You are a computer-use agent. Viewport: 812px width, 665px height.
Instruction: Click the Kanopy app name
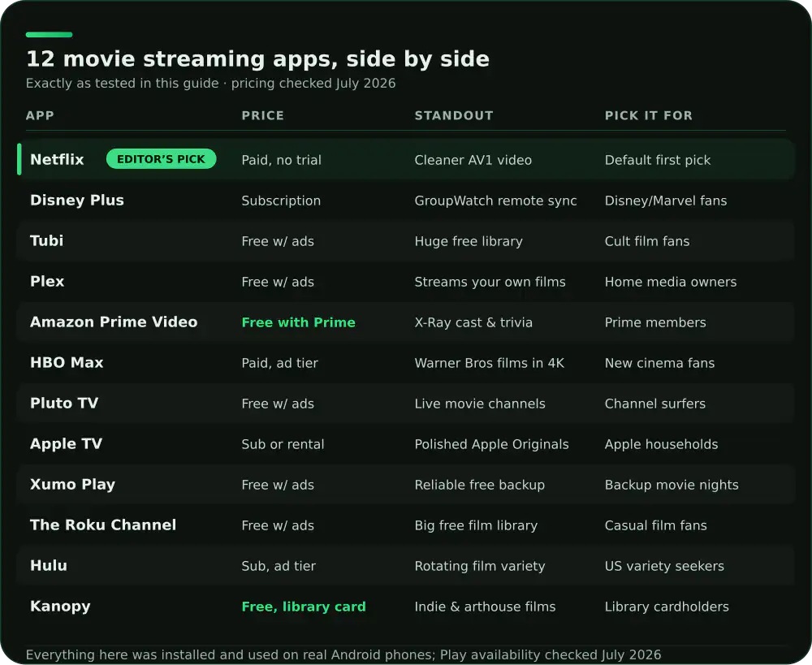tap(60, 607)
